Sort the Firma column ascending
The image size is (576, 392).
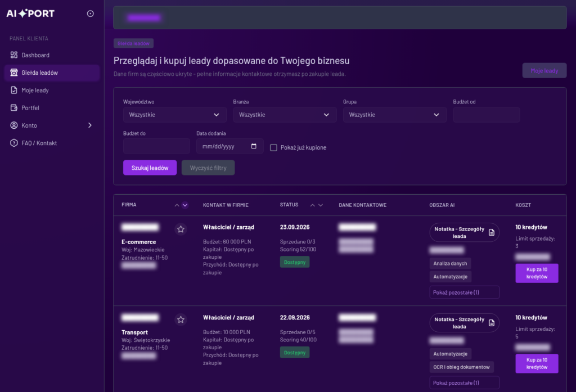point(177,205)
